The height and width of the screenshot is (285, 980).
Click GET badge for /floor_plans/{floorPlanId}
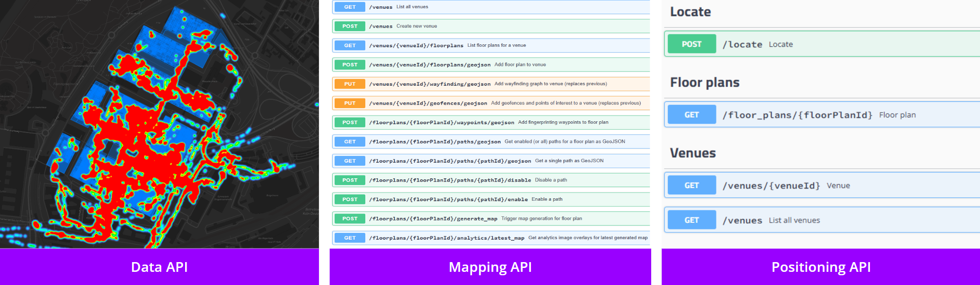tap(692, 115)
